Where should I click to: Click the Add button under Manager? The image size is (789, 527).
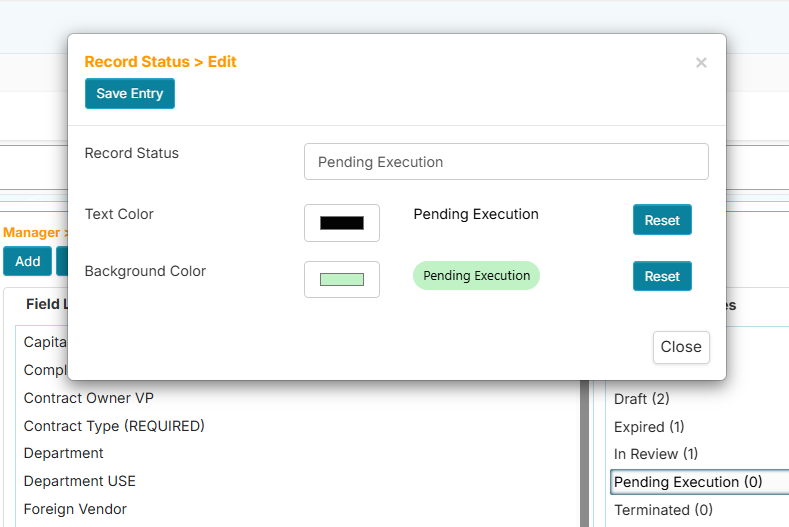click(x=28, y=261)
